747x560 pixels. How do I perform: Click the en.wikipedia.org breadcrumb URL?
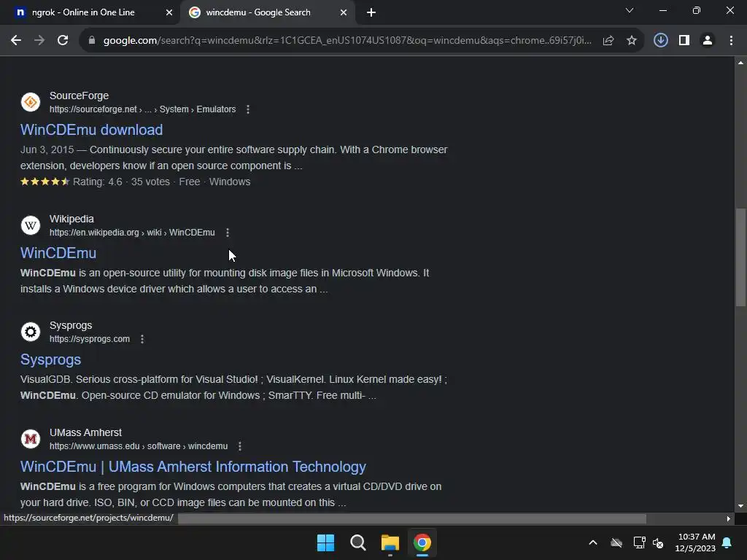132,233
